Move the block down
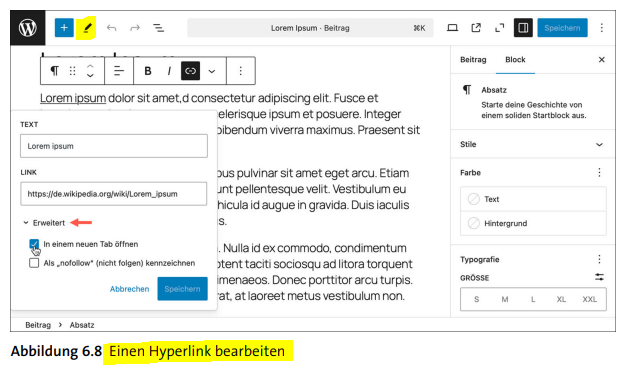 pos(90,76)
